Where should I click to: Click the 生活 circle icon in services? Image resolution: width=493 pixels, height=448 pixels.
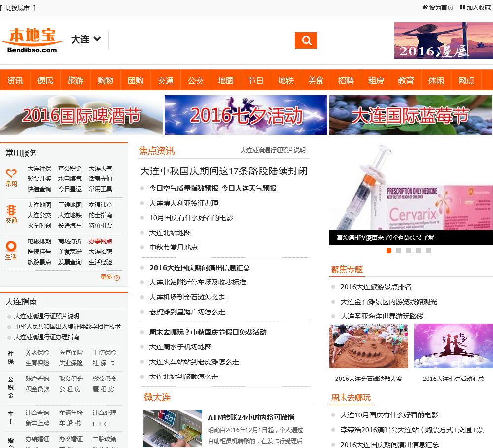[x=11, y=246]
